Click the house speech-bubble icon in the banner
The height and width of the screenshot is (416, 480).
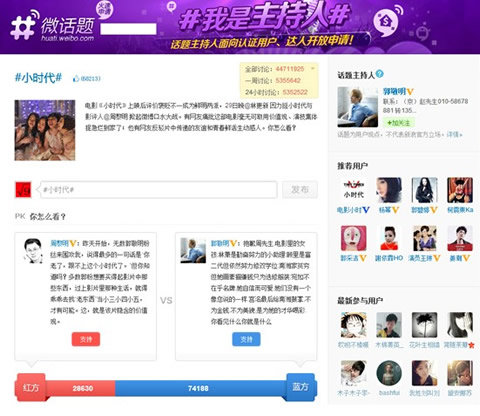pyautogui.click(x=387, y=22)
